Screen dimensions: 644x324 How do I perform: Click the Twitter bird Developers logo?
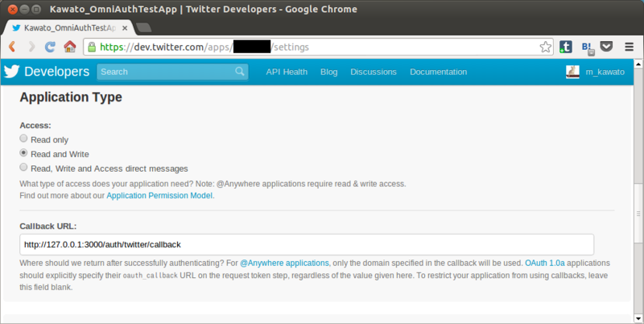11,71
